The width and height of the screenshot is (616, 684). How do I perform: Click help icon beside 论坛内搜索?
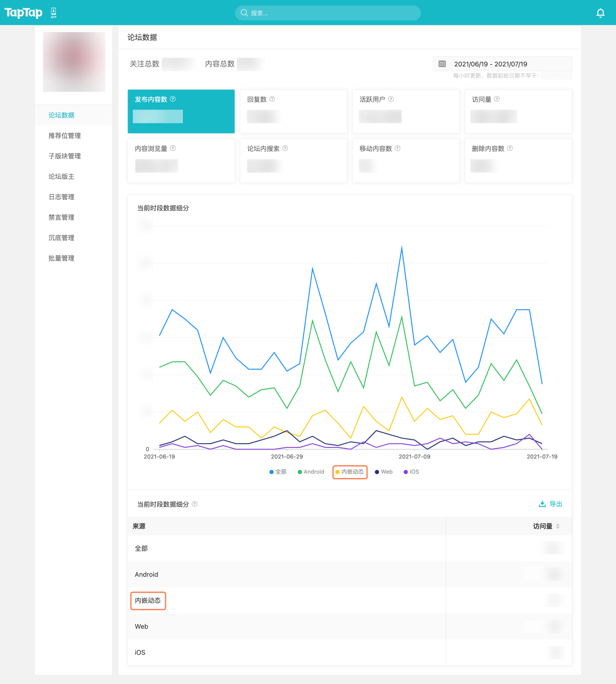tap(285, 148)
